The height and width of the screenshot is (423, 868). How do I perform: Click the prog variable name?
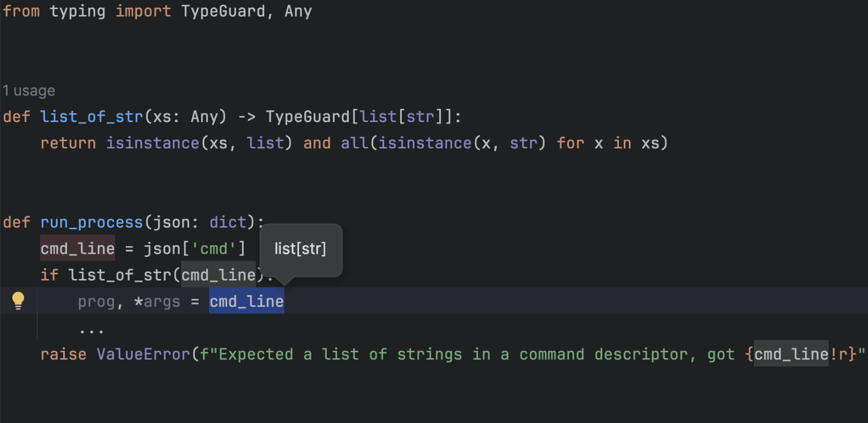[x=96, y=302]
